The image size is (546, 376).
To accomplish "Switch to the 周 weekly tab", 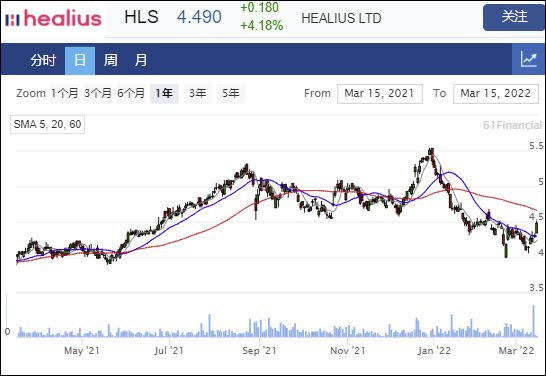I will tap(110, 60).
